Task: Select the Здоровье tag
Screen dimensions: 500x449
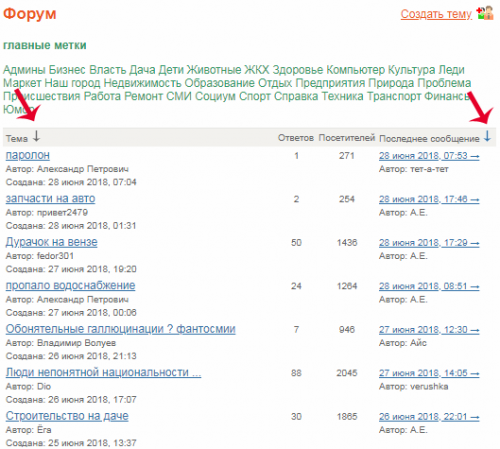Action: [298, 70]
